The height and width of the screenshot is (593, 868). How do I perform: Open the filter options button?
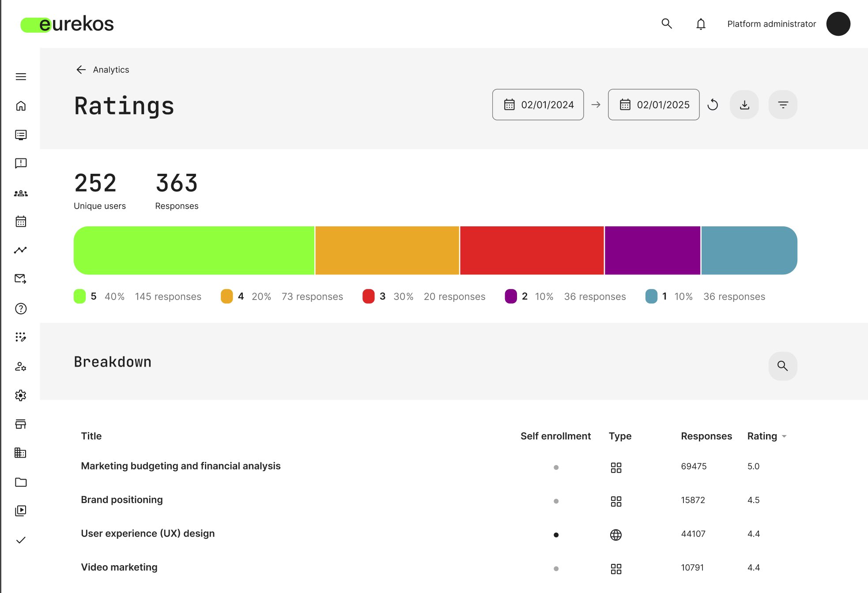pos(783,105)
